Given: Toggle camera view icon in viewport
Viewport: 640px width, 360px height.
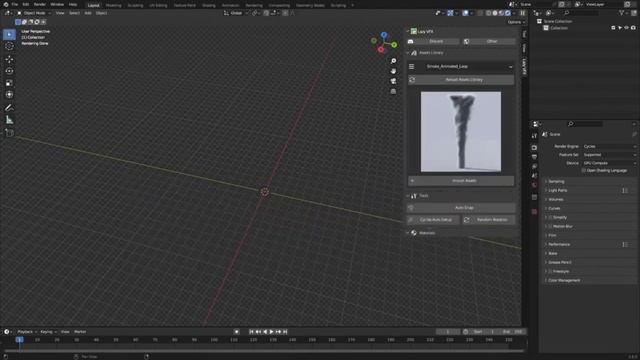Looking at the screenshot, I should tap(393, 81).
